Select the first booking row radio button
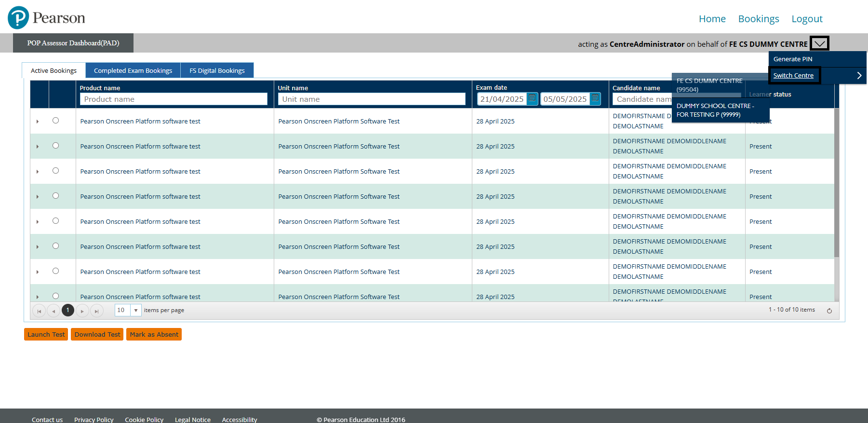The width and height of the screenshot is (868, 423). pyautogui.click(x=56, y=121)
